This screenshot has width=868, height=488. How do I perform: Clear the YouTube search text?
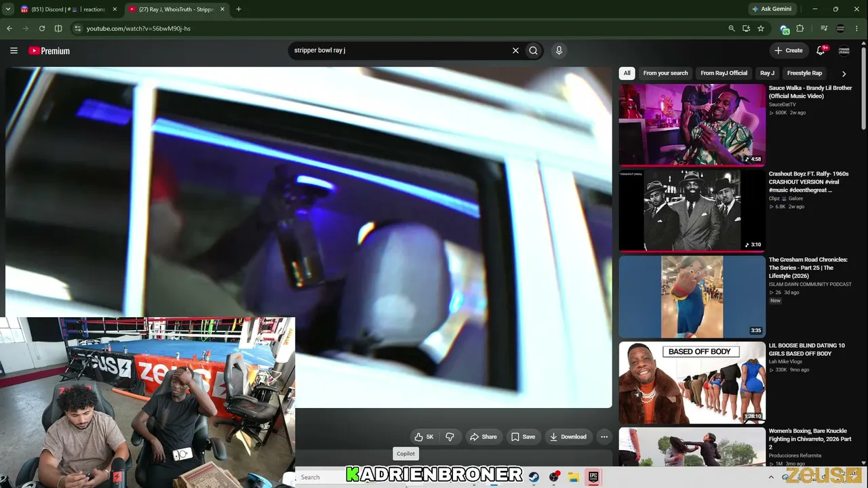515,50
